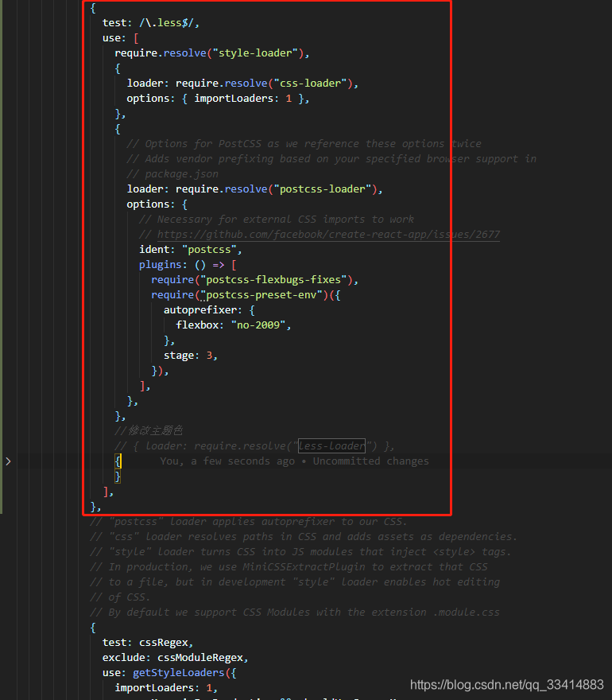This screenshot has height=700, width=612.
Task: Click the '// package.json' comment line
Action: pyautogui.click(x=172, y=174)
